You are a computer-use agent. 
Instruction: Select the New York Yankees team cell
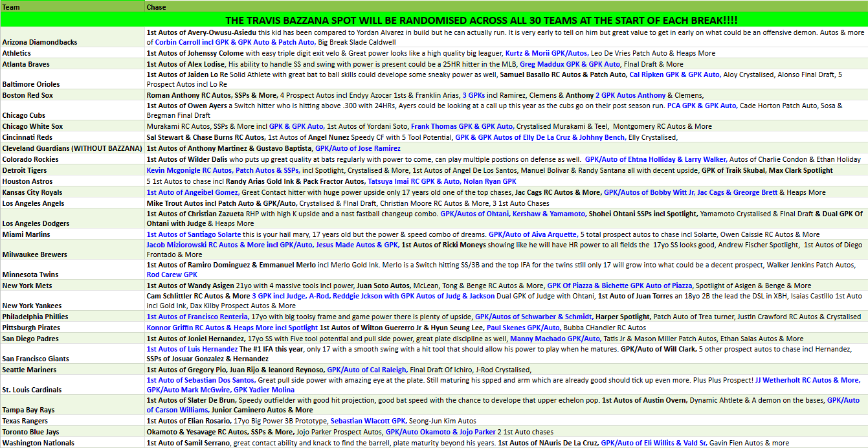point(72,301)
